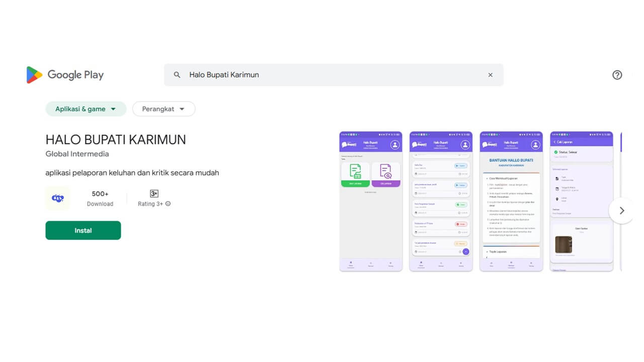Clear the search field with X
The height and width of the screenshot is (362, 644).
tap(491, 75)
